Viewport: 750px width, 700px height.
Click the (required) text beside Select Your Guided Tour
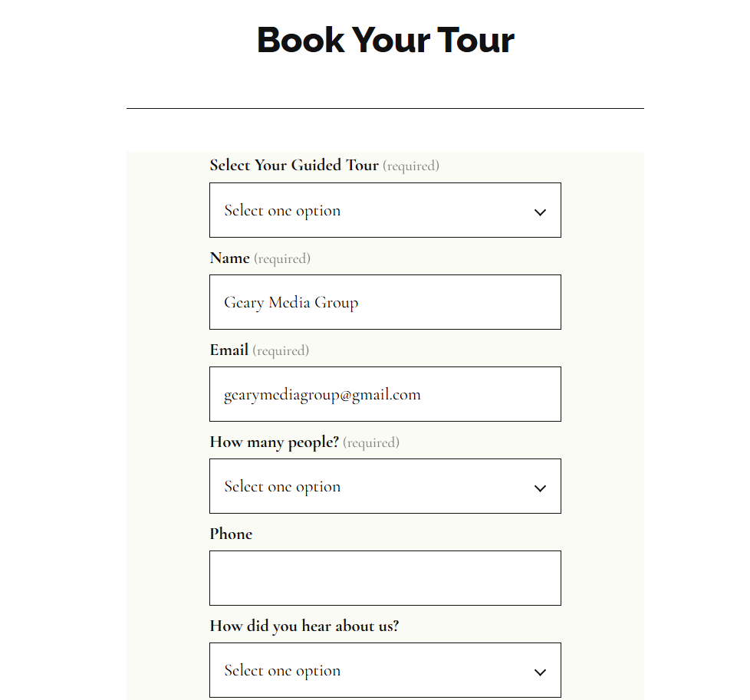[411, 166]
